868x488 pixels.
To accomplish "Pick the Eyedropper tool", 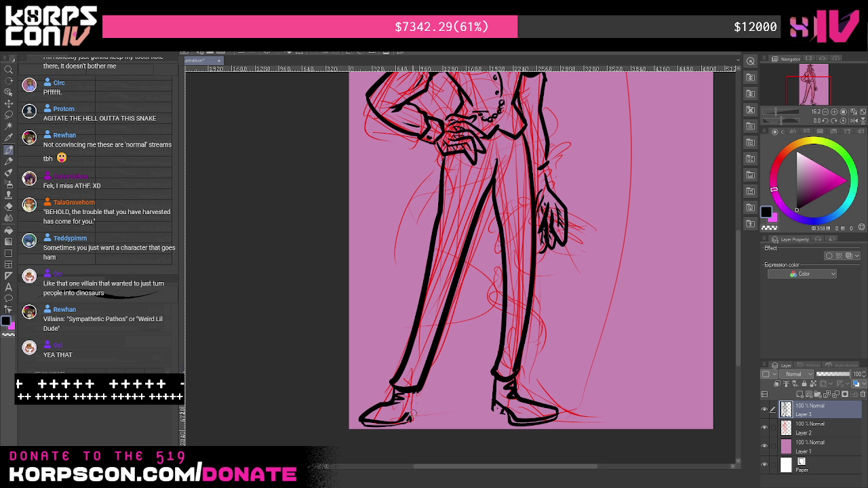I will click(9, 137).
